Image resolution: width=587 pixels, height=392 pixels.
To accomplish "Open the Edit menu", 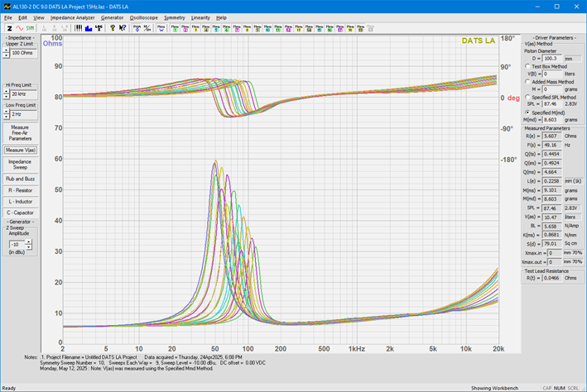I will pyautogui.click(x=23, y=17).
